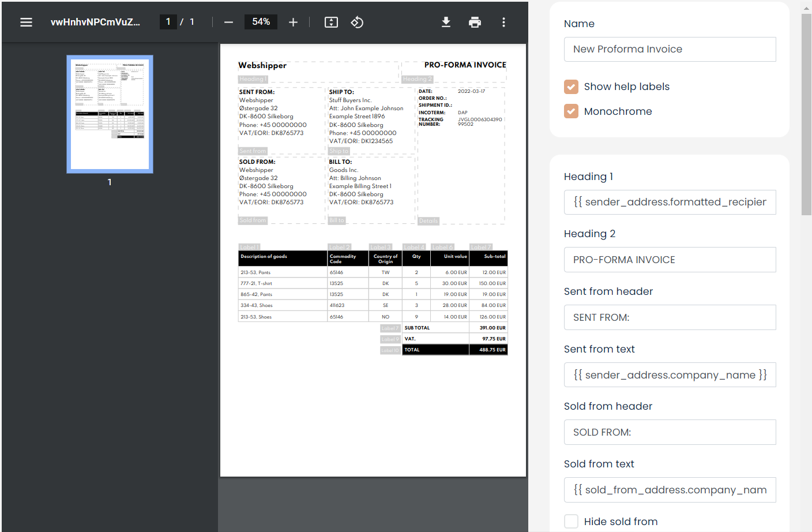
Task: Click the Heading 1 input field
Action: pos(670,203)
